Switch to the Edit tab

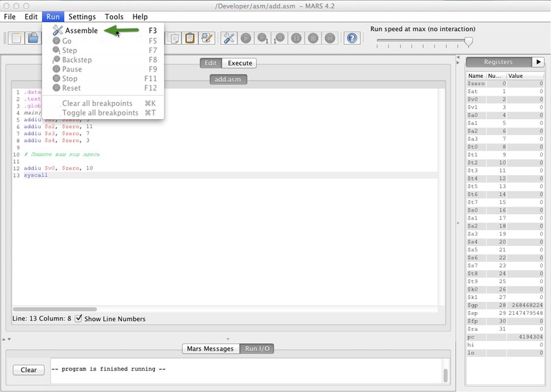(x=211, y=63)
